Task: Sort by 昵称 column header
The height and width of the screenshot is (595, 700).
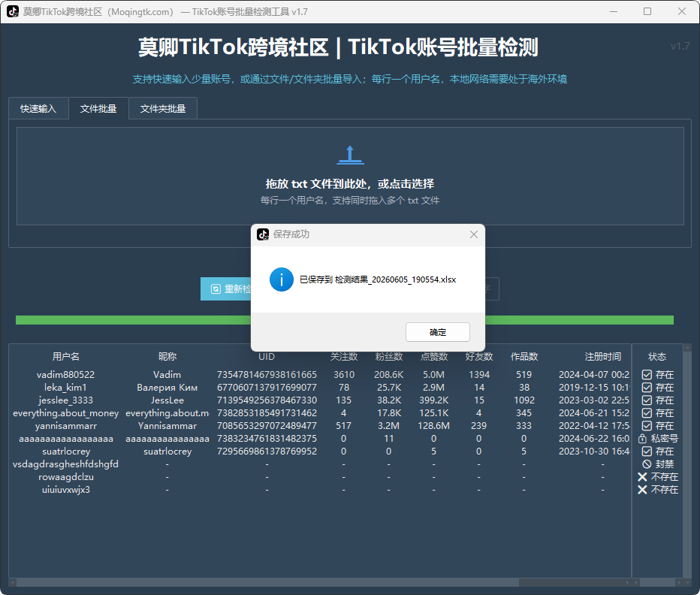Action: coord(167,356)
